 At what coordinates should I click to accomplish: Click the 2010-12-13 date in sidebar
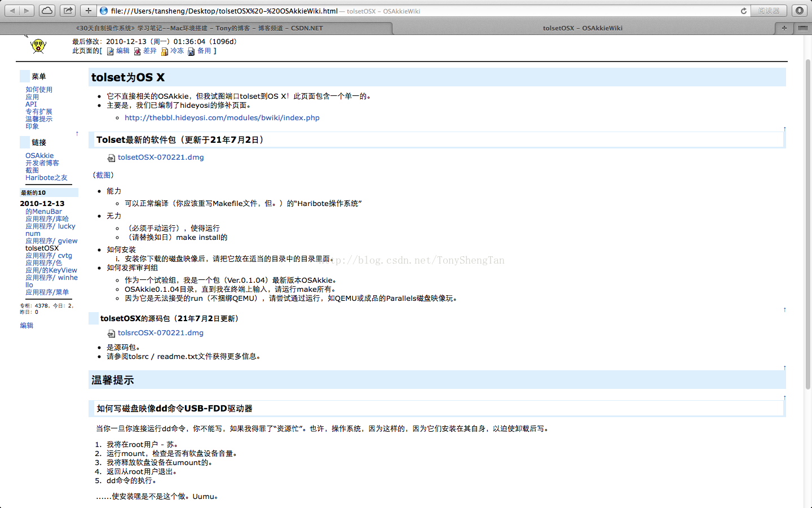[42, 204]
